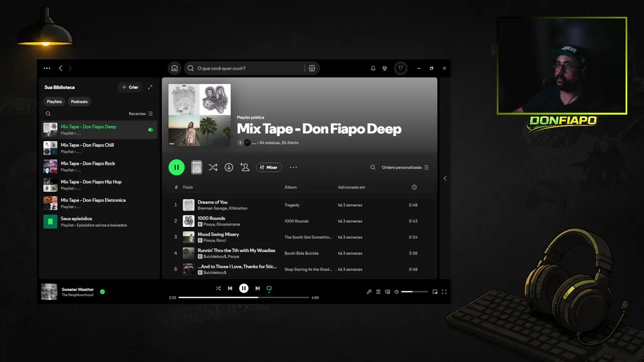Screen dimensions: 644x362
Task: Open Seus episódios in library
Action: click(99, 222)
